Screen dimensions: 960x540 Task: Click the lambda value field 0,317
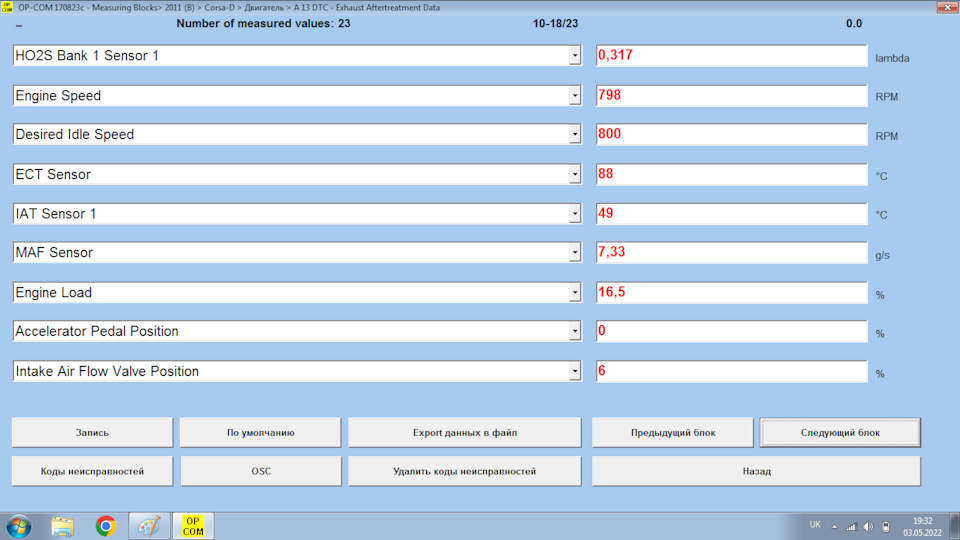(732, 56)
